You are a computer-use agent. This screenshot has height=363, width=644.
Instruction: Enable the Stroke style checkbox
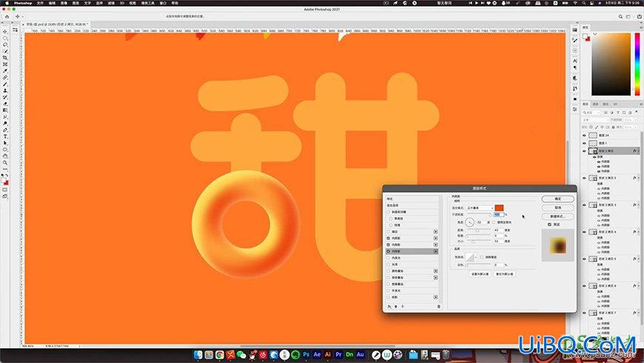(389, 232)
